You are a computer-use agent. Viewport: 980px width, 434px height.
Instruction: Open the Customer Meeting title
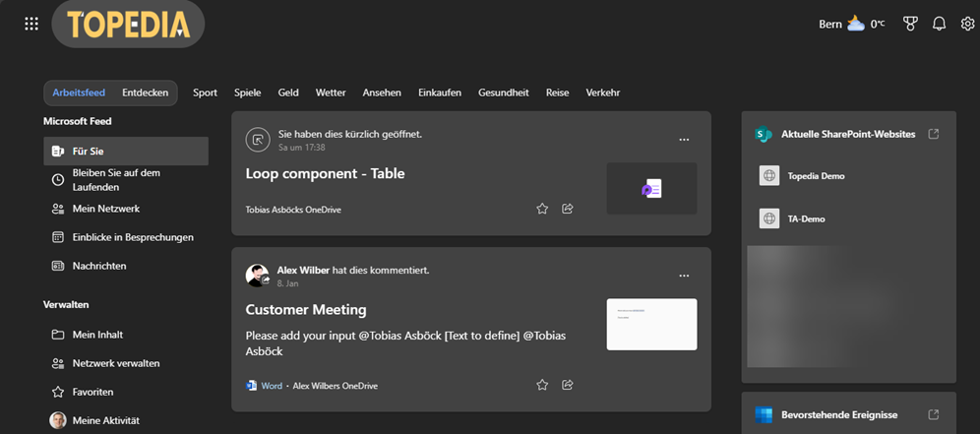coord(306,310)
